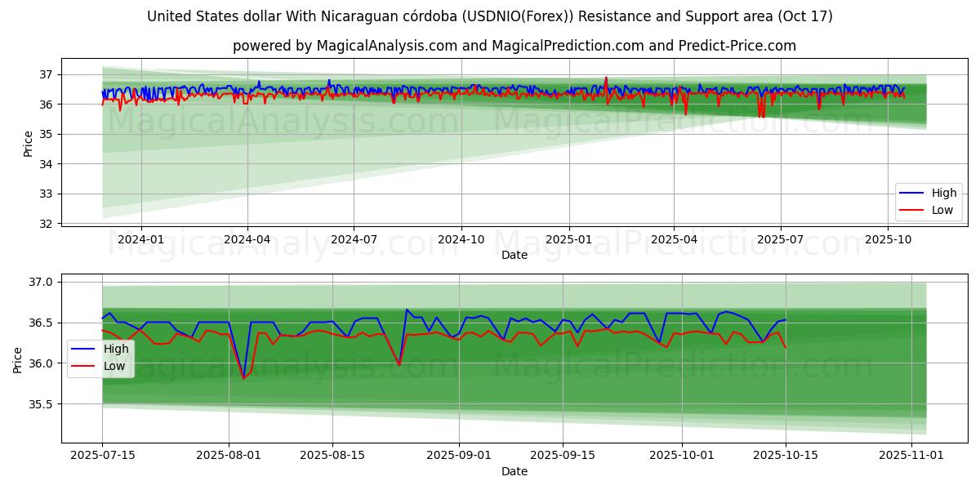Click the 35.5 price tick on lower chart

coord(41,404)
